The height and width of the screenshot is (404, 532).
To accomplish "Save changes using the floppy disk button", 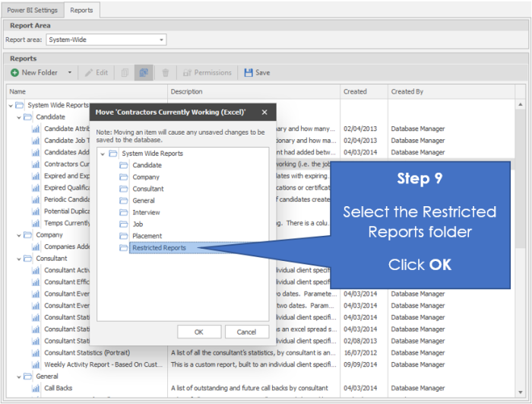I will (257, 73).
